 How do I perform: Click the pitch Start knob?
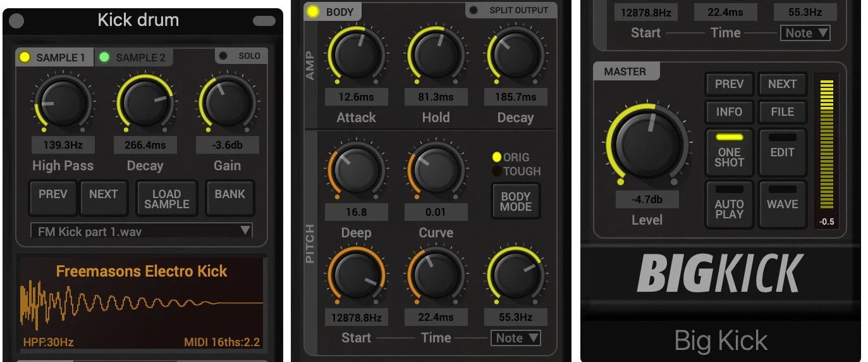pyautogui.click(x=355, y=276)
